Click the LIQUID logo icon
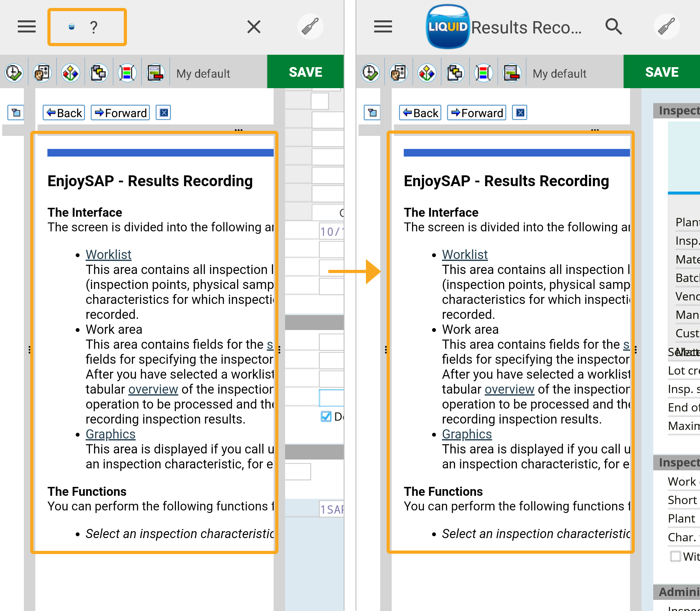 pos(448,27)
